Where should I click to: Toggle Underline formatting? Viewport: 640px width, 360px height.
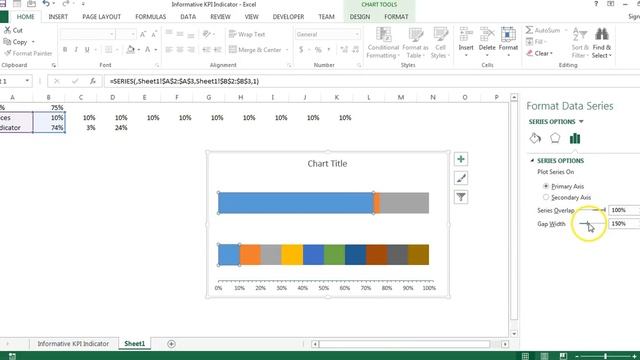[x=87, y=50]
